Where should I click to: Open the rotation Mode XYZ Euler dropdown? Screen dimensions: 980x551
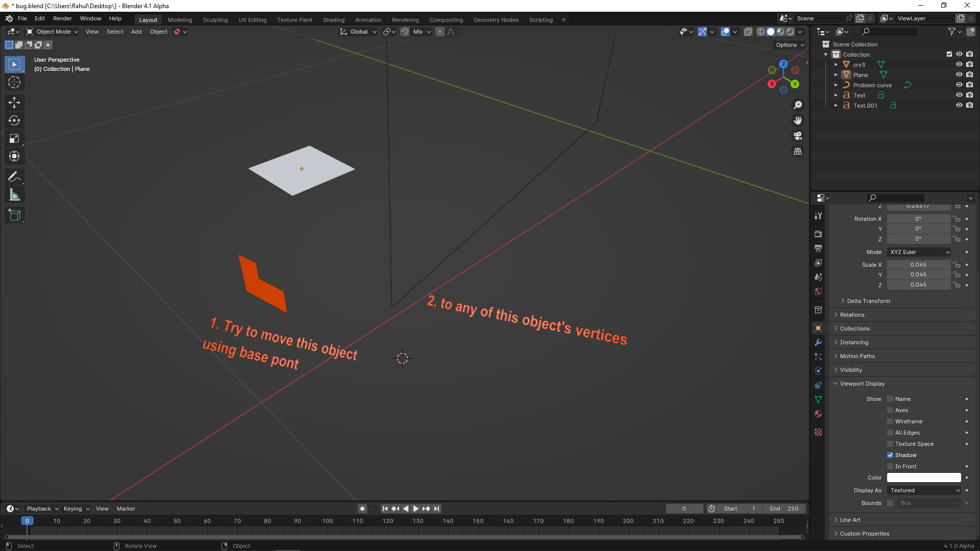tap(919, 252)
